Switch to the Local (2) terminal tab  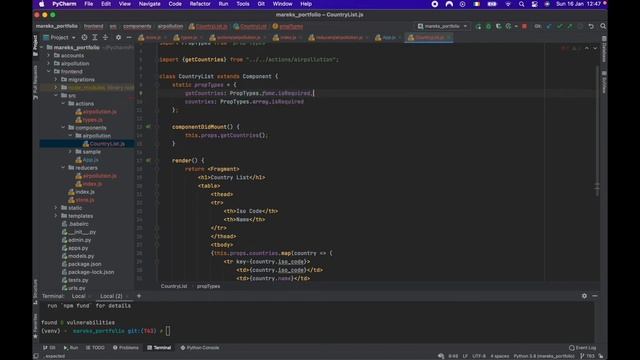pyautogui.click(x=111, y=296)
